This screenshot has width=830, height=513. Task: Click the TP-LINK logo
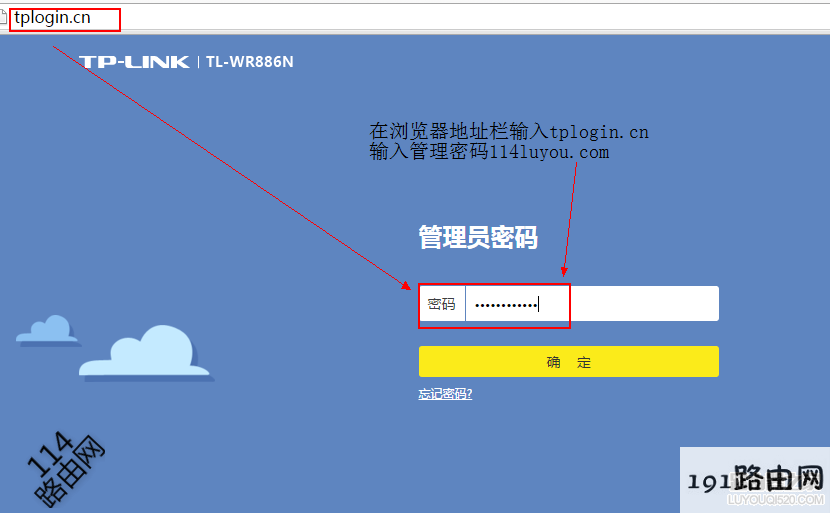click(134, 62)
